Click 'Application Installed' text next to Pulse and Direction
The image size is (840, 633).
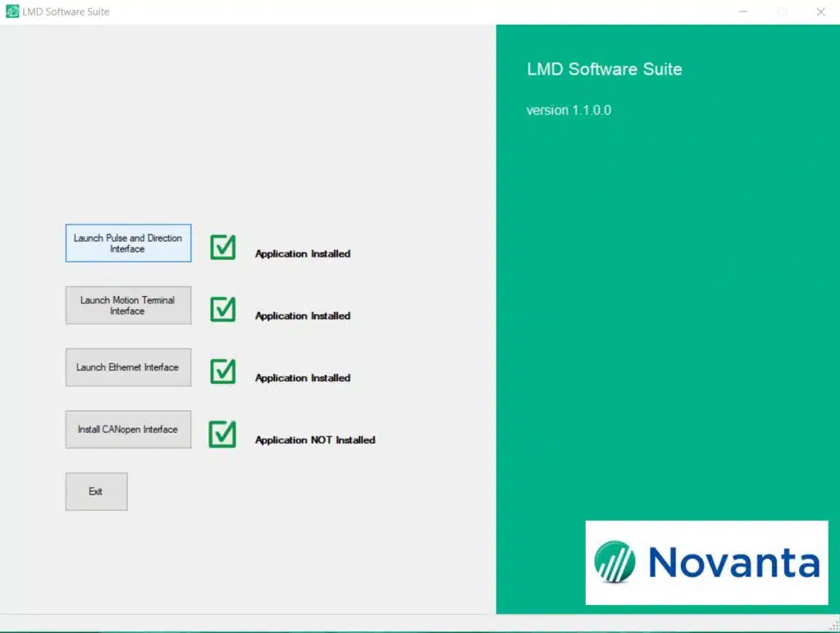303,254
